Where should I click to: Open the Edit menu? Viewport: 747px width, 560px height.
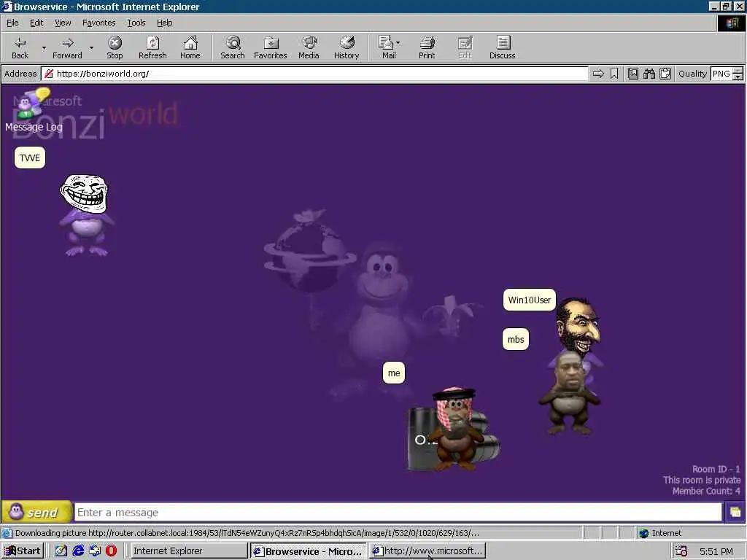[36, 23]
